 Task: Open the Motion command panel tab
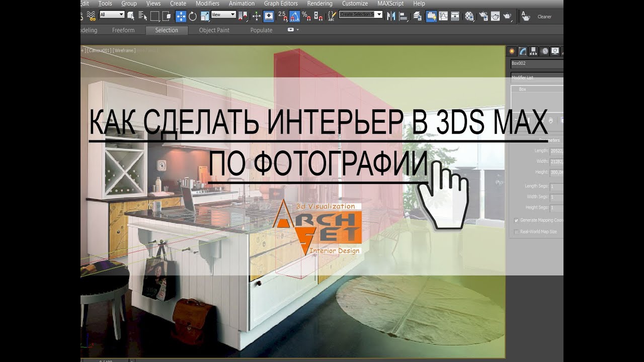[544, 51]
